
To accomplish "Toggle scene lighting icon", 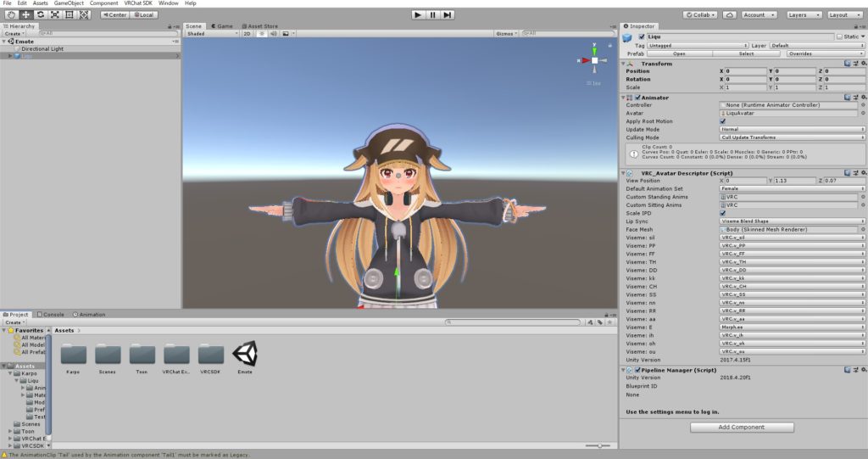I will coord(262,34).
